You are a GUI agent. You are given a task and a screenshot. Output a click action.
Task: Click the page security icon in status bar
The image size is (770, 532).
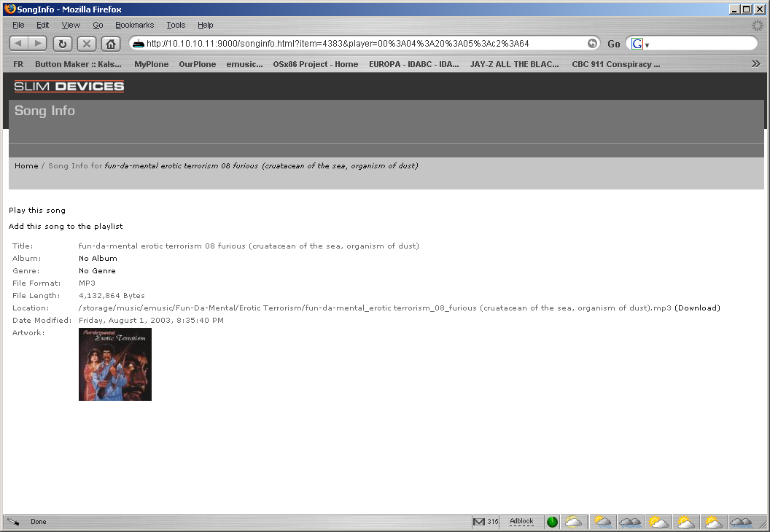click(13, 522)
